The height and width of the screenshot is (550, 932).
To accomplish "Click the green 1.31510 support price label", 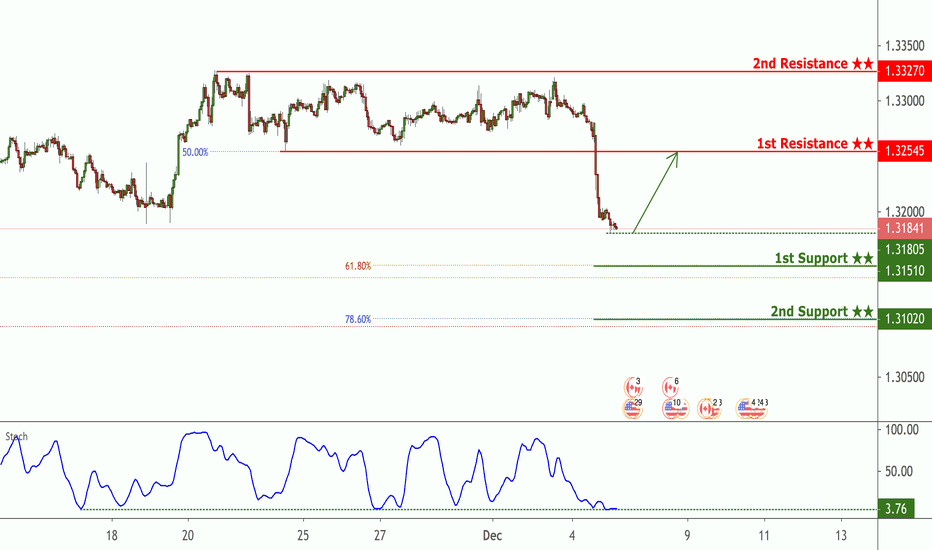I will (x=904, y=271).
